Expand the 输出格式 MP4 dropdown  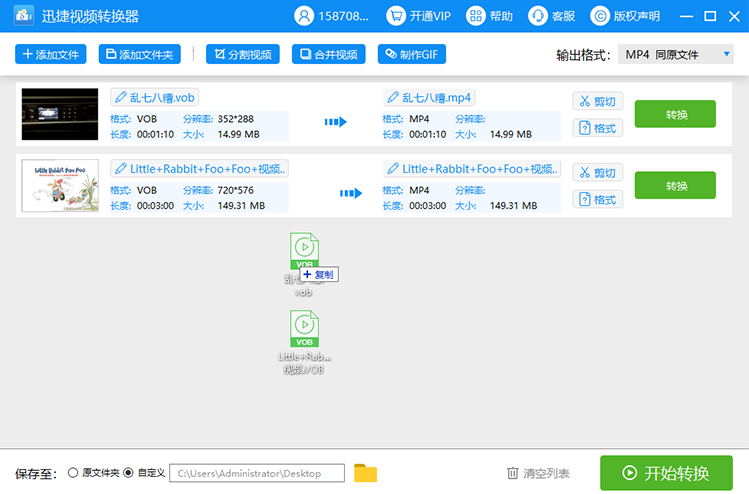coord(675,54)
